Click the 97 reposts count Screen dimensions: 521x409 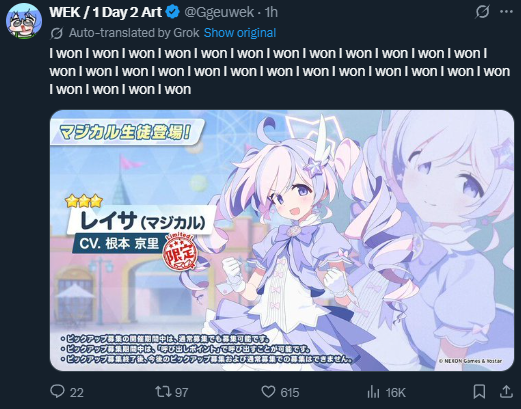pos(182,392)
